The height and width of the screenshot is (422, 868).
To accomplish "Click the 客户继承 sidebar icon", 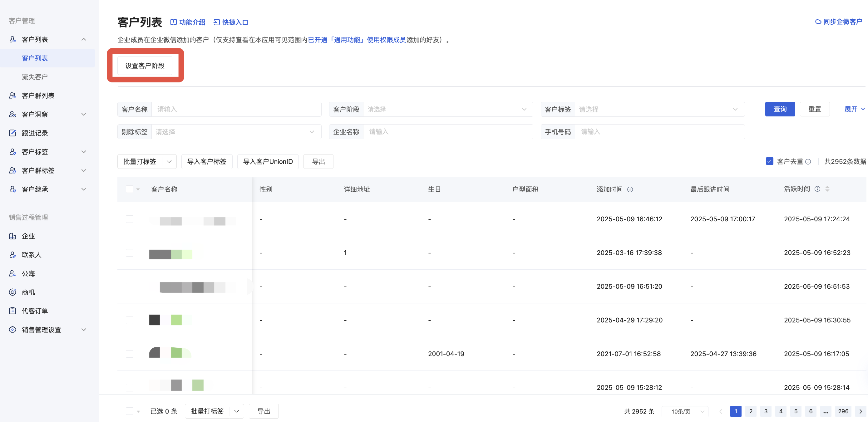I will click(12, 189).
